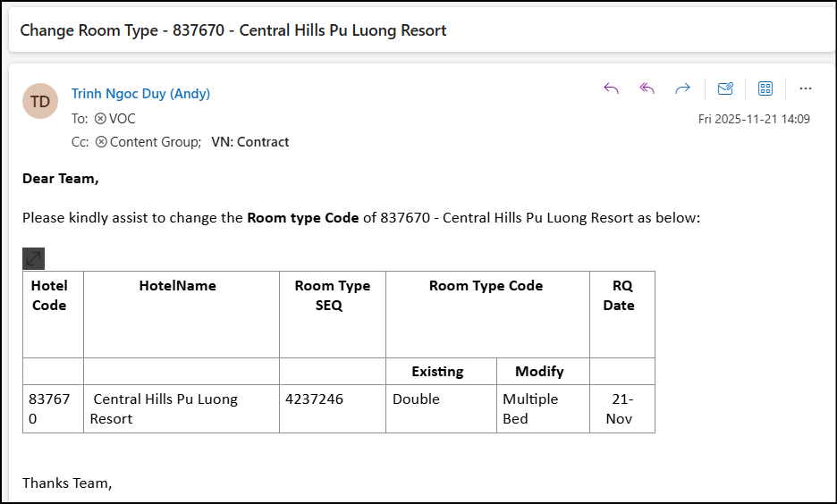Click the email subject header text
Image resolution: width=837 pixels, height=504 pixels.
tap(233, 30)
